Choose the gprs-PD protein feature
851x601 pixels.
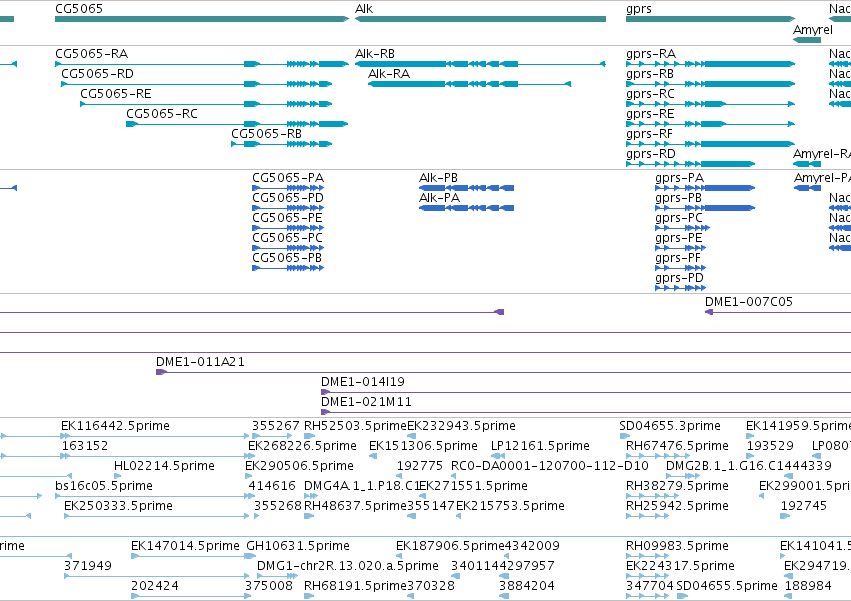pos(681,288)
